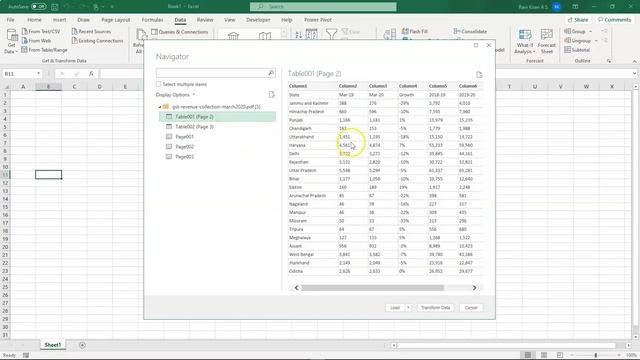Collapse gst-revenue-collection pdf folder node

click(x=160, y=107)
